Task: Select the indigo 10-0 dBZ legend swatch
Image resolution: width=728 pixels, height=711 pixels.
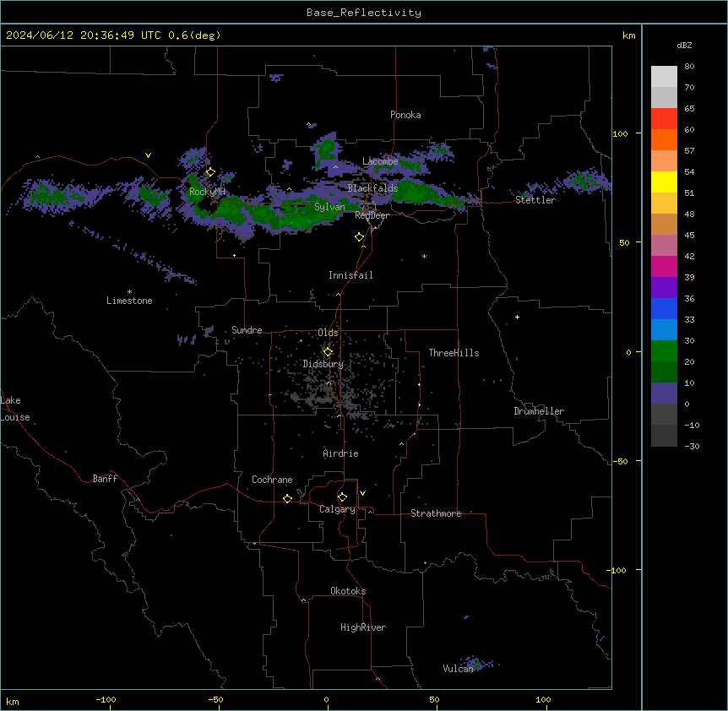Action: coord(664,393)
